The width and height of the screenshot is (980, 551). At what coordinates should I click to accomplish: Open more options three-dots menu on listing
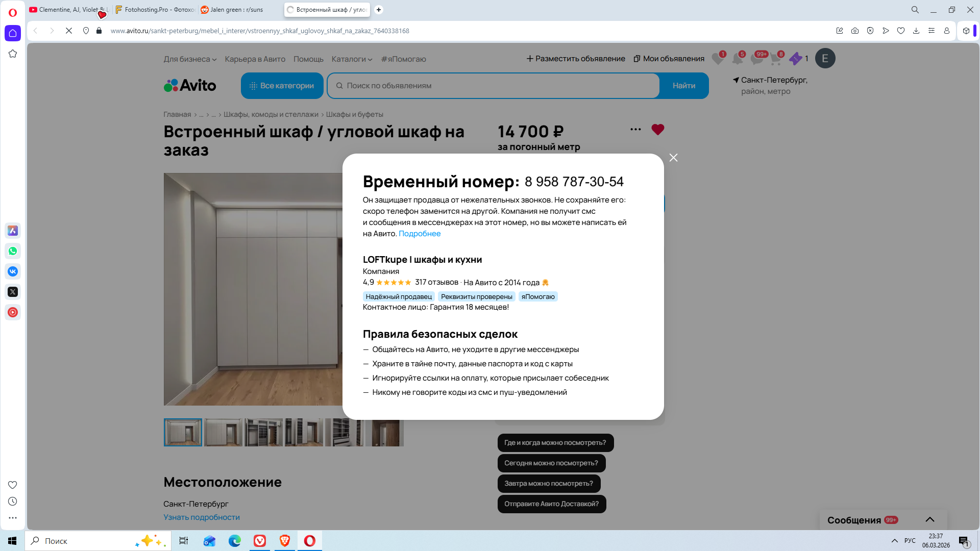pos(635,130)
